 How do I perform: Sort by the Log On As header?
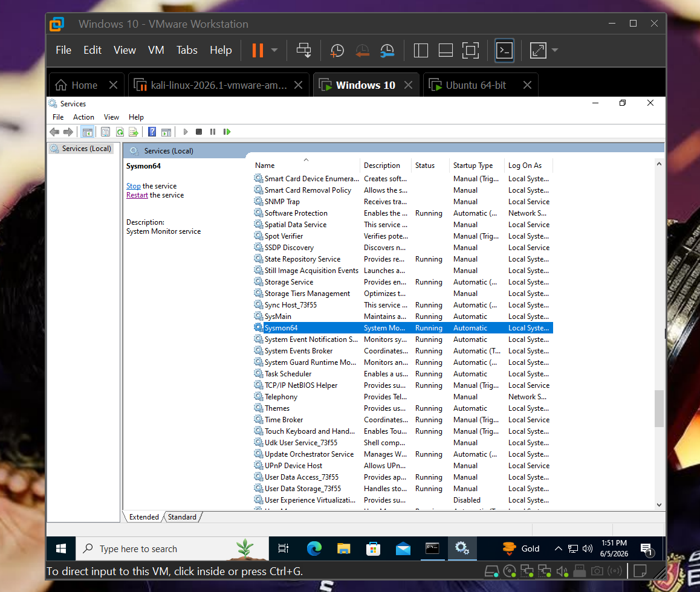coord(528,165)
